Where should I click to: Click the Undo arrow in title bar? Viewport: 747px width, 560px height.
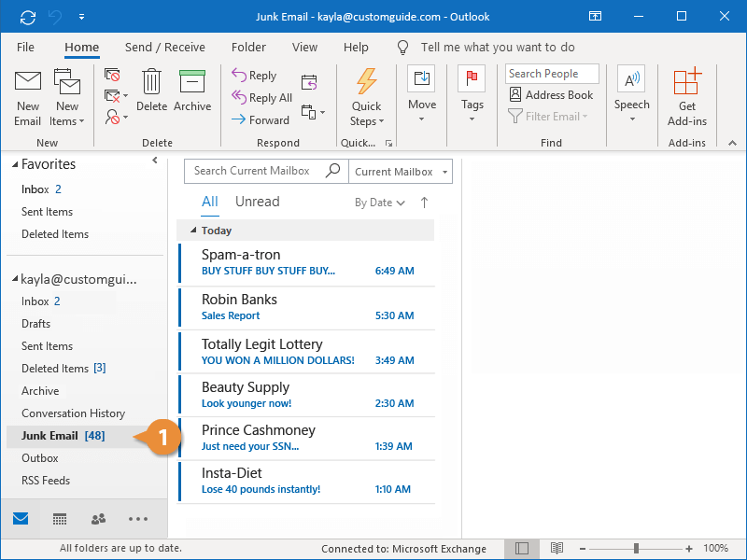pos(55,17)
